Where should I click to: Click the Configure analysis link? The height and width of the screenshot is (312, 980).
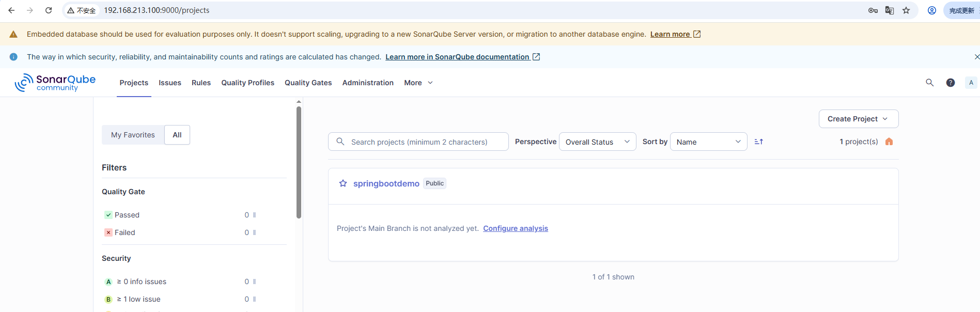516,228
